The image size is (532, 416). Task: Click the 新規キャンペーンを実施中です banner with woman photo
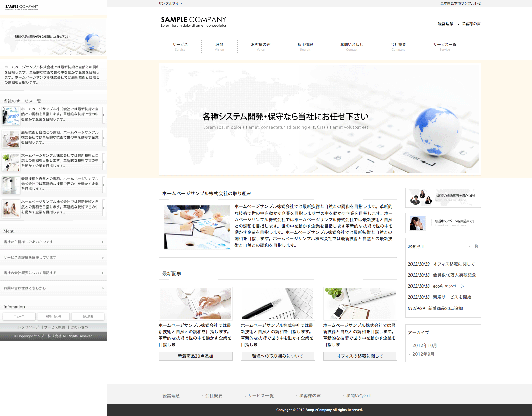443,223
